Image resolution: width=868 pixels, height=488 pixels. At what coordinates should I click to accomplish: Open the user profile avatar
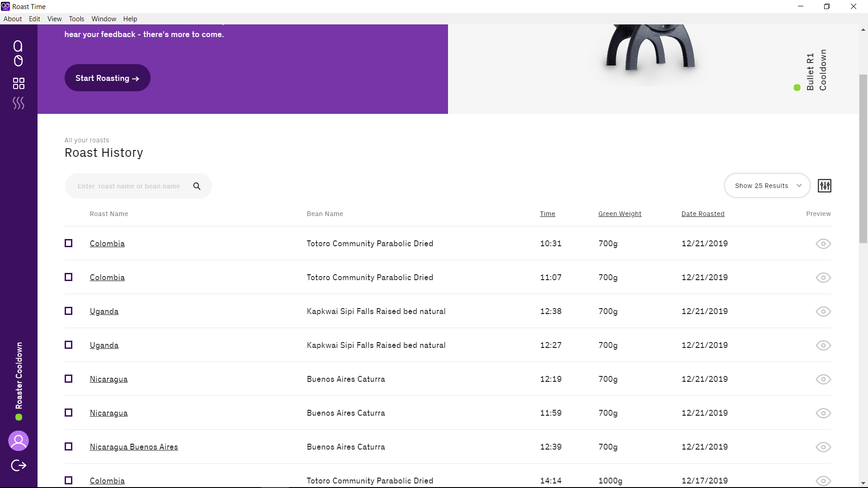19,441
